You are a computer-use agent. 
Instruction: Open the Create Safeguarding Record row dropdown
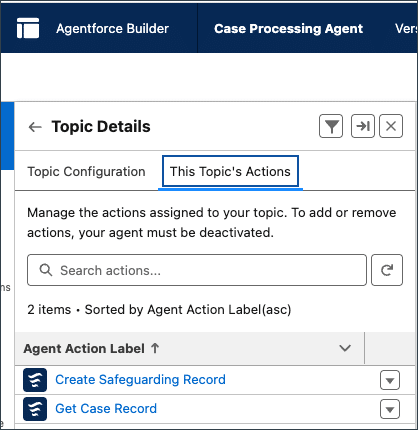pos(390,380)
